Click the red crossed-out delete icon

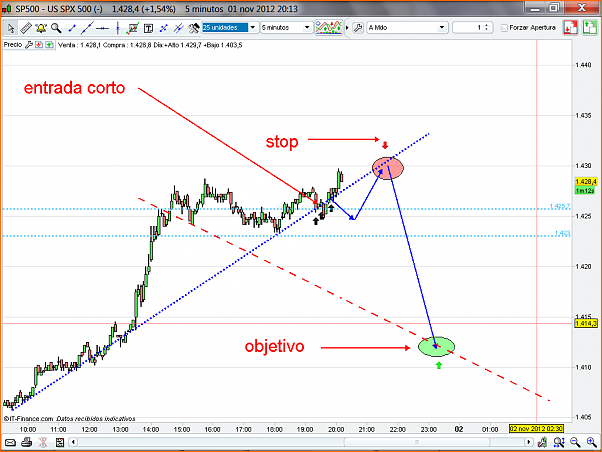pyautogui.click(x=43, y=442)
